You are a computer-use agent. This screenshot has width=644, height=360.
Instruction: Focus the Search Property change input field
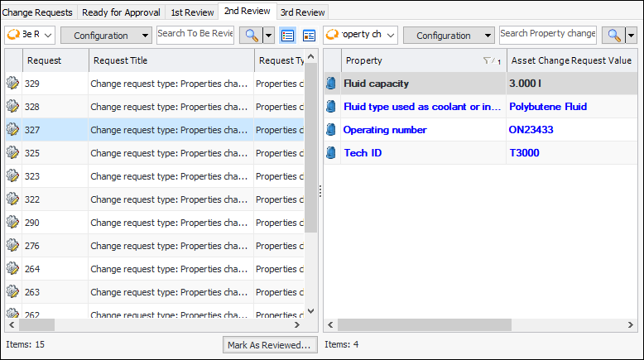point(548,34)
